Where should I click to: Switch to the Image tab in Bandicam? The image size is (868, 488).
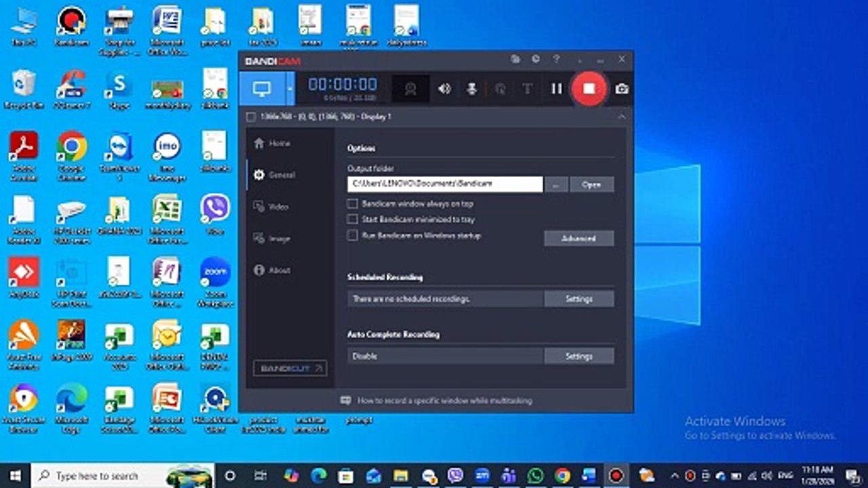[272, 239]
